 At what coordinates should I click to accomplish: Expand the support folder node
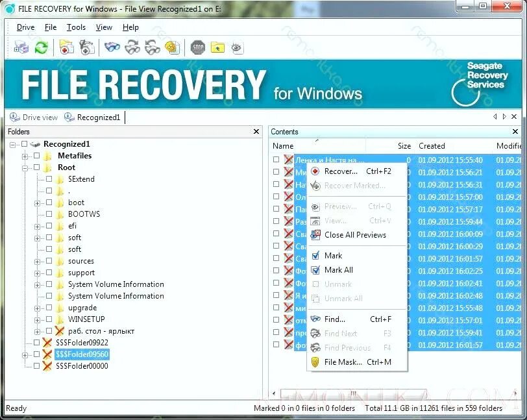(x=37, y=273)
